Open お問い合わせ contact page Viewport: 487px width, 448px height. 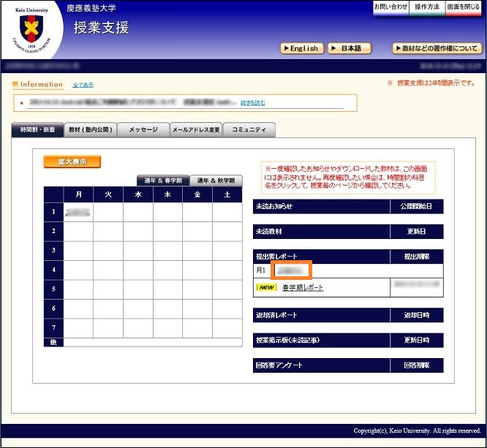(390, 7)
